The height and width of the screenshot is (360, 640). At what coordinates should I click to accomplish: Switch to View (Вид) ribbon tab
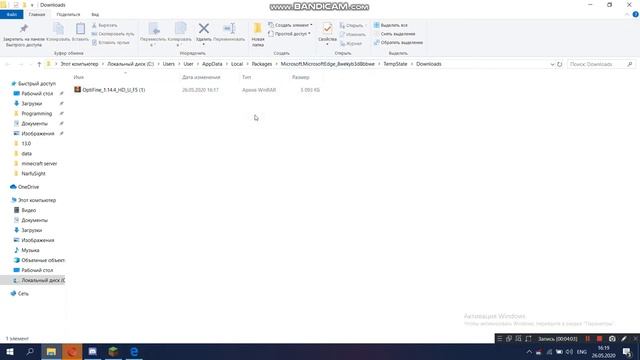click(x=95, y=14)
